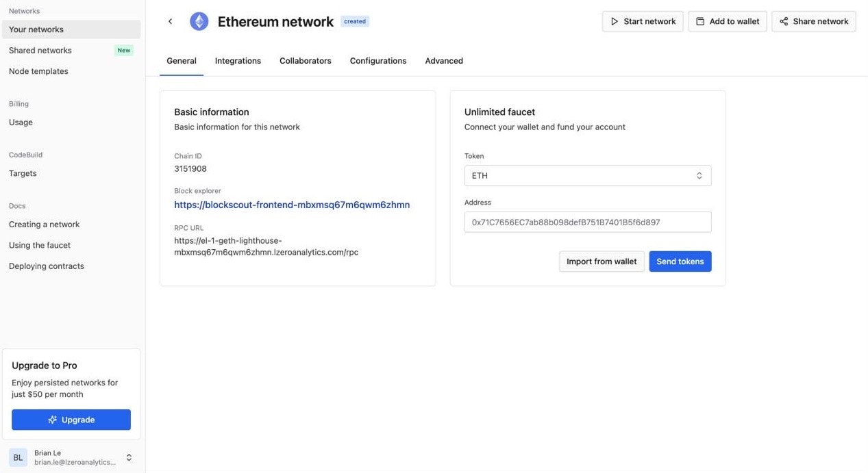Click the faucet Address input field
This screenshot has height=473, width=868.
coord(588,222)
